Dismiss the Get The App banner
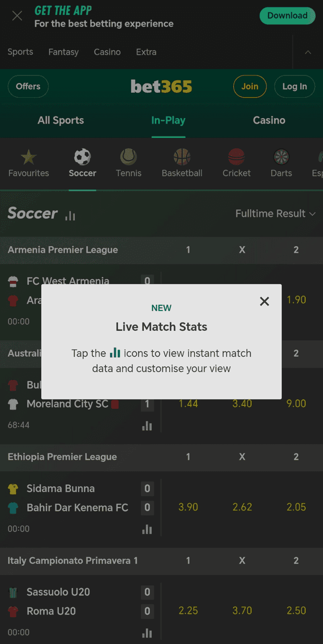 [17, 16]
